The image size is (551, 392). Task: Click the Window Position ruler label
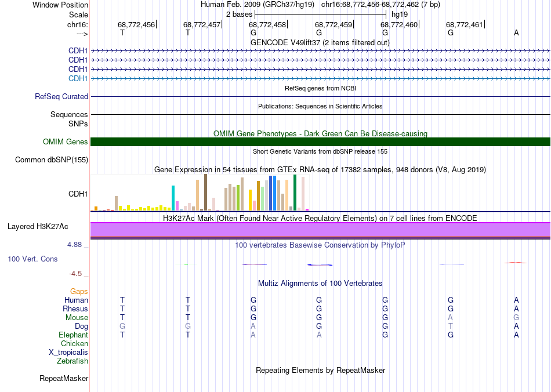60,5
